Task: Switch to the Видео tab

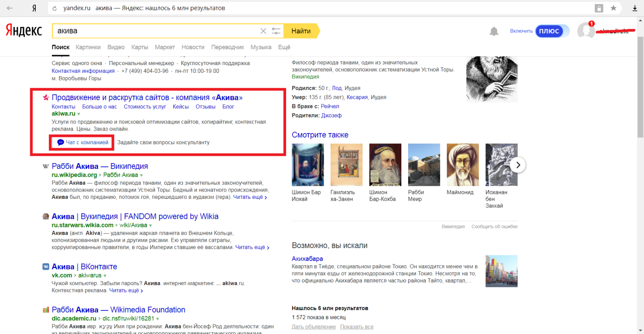Action: point(116,47)
